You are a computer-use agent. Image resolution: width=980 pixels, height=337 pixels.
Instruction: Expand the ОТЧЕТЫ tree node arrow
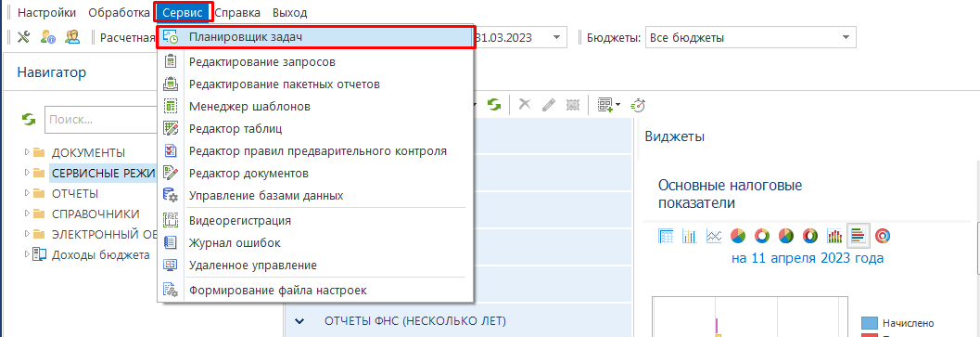tap(27, 193)
